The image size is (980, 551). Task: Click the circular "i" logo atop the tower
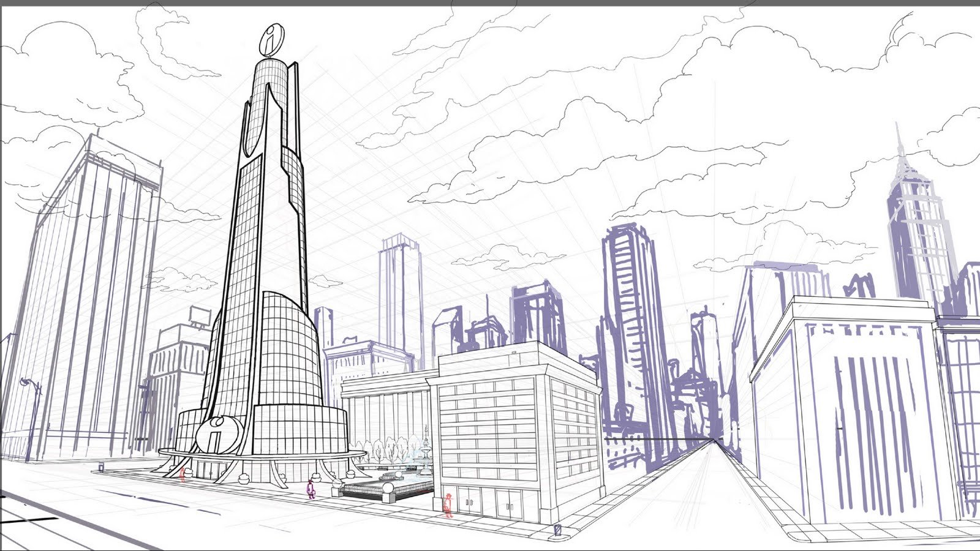pos(272,40)
